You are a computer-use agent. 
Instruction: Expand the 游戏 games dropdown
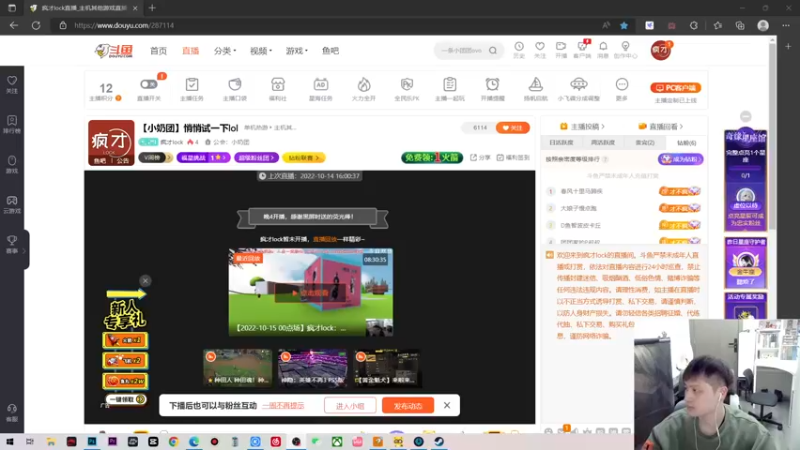[296, 51]
